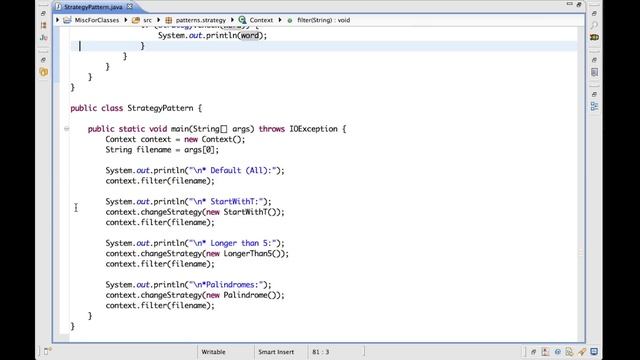Open the Context breadcrumb
This screenshot has width=640, height=360.
261,20
